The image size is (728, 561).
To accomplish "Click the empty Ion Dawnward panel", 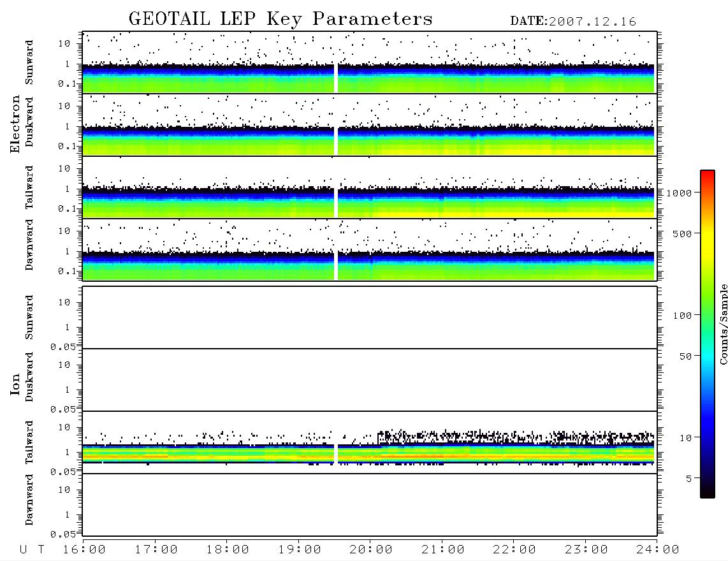I will click(x=370, y=505).
